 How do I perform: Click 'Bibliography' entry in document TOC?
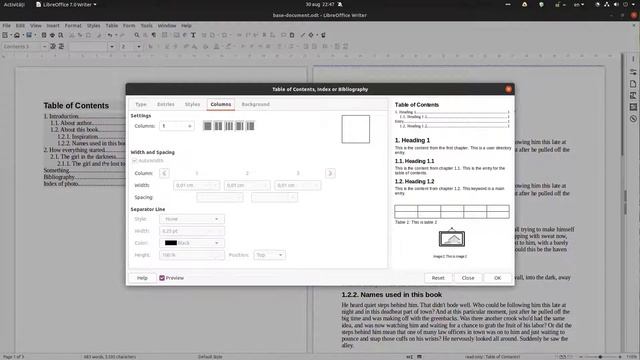point(60,177)
